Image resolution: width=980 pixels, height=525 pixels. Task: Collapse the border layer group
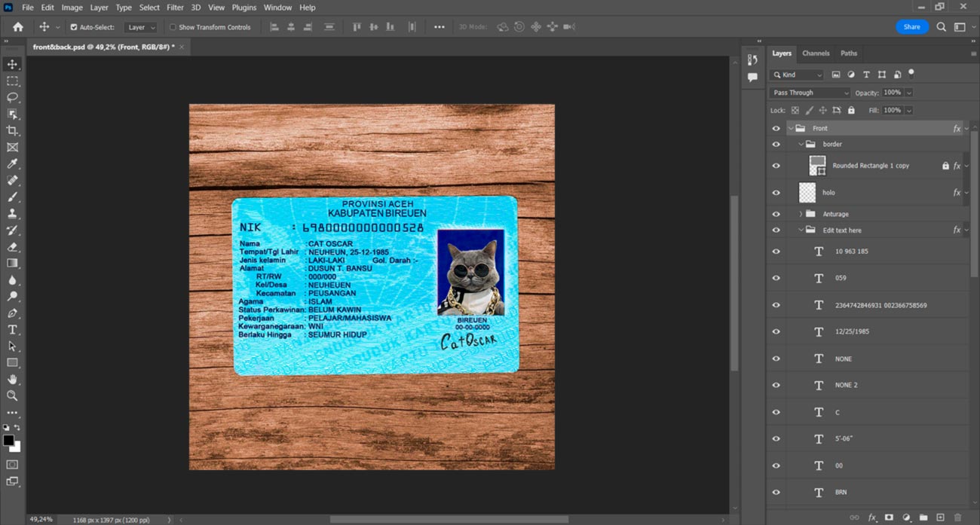coord(801,144)
